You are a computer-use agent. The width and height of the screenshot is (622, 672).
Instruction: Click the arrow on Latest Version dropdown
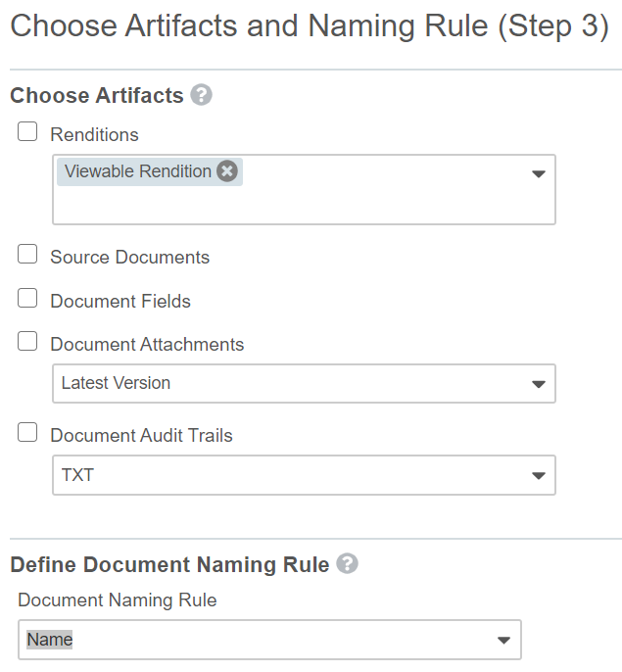(x=538, y=384)
